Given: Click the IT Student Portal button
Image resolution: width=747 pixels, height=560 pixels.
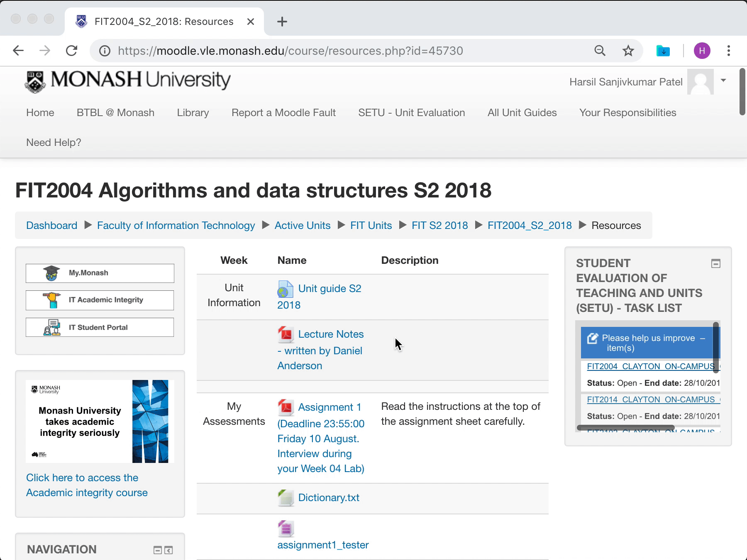Looking at the screenshot, I should [100, 327].
